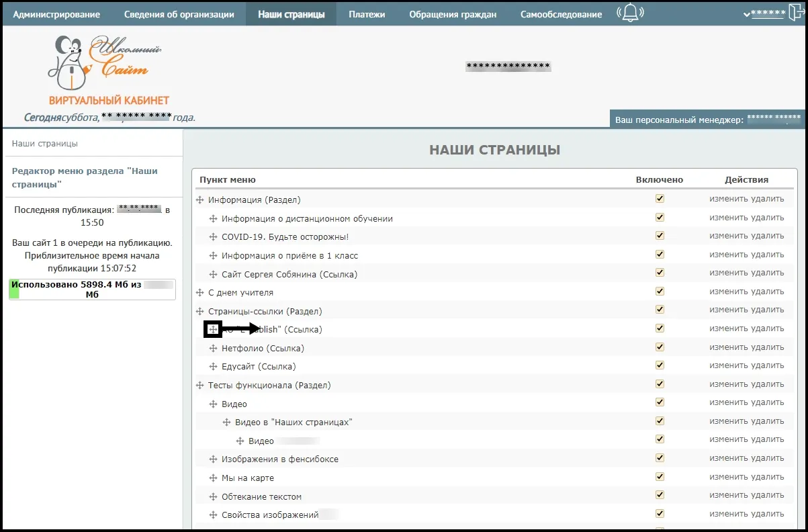Click the Школьный Сайт mouse logo

104,64
